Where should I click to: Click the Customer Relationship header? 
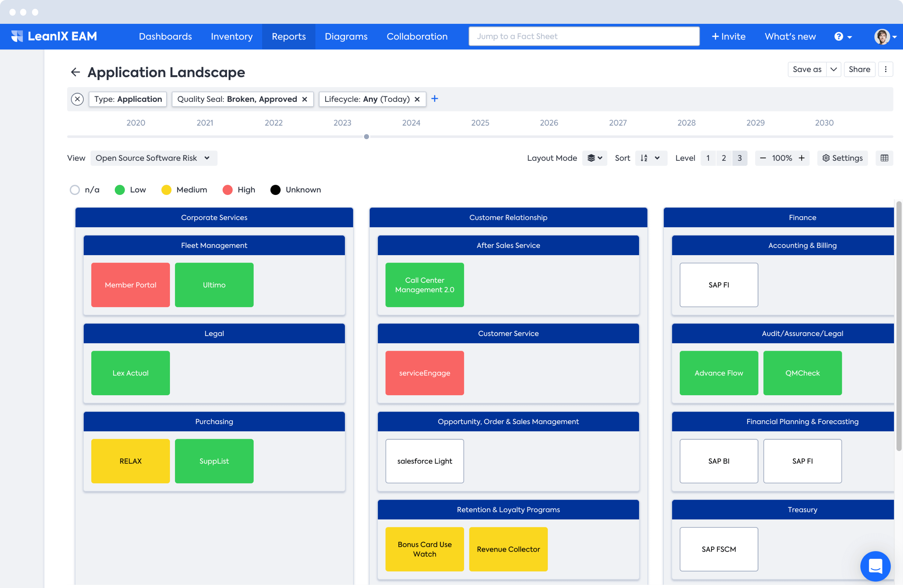509,218
